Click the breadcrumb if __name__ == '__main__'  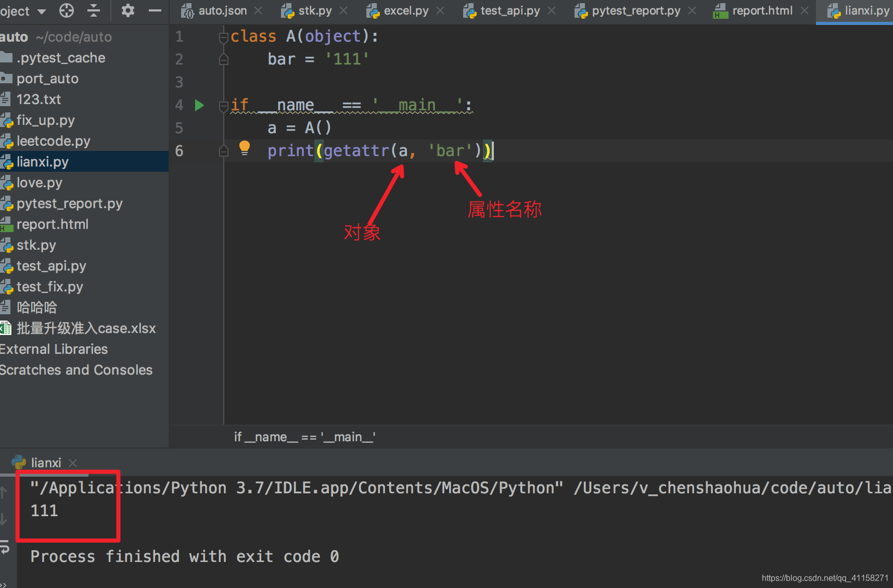tap(305, 437)
